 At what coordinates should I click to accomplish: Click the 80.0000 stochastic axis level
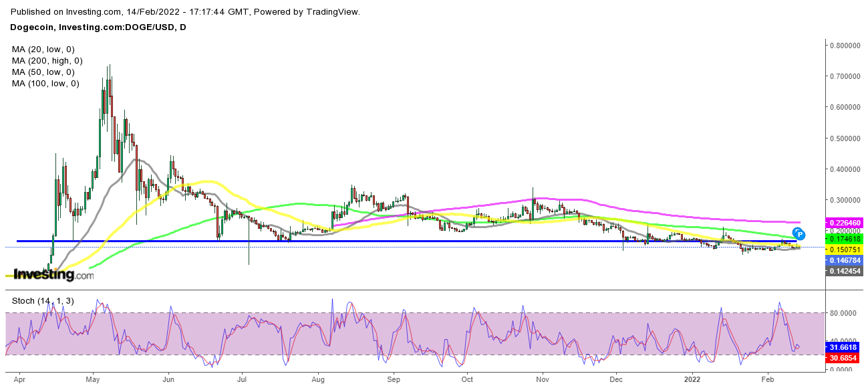[x=844, y=312]
